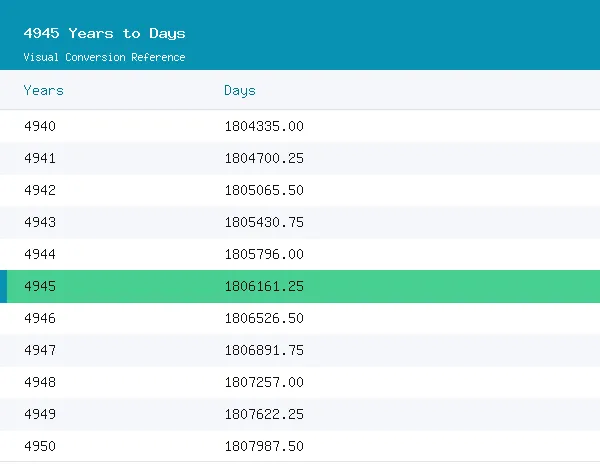Select the highlighted value 1806161.25

264,286
